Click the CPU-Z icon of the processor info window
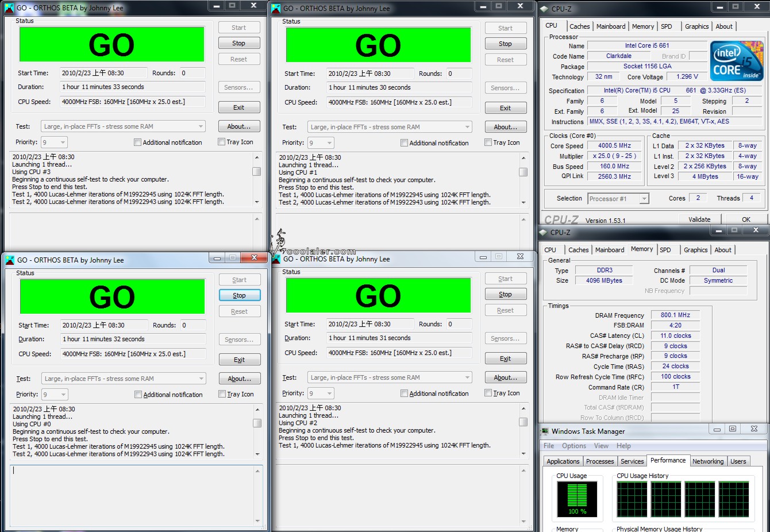Image resolution: width=770 pixels, height=532 pixels. [x=544, y=9]
